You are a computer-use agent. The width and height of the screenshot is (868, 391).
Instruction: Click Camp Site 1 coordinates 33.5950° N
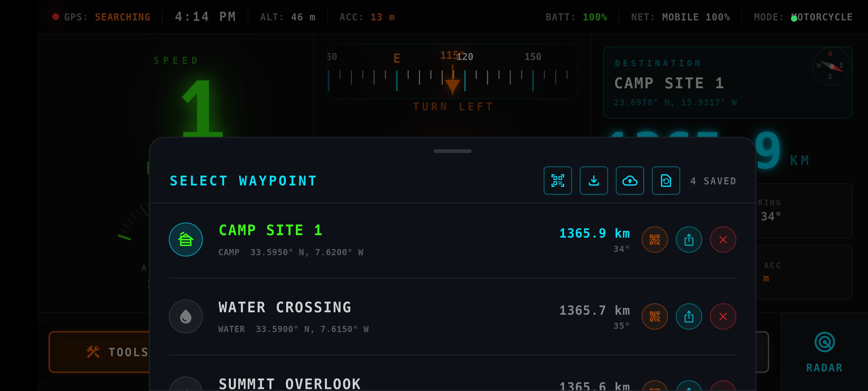click(x=307, y=252)
